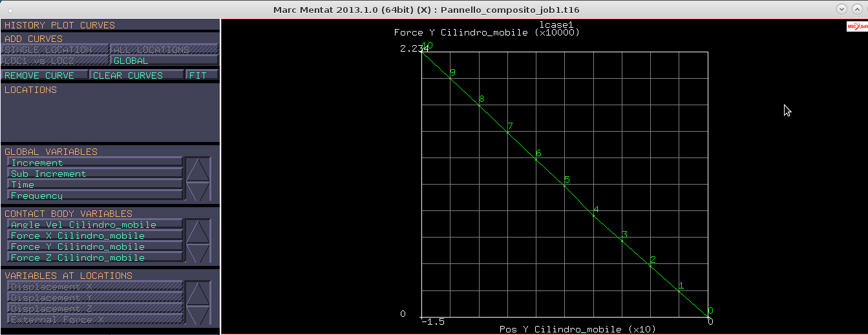The width and height of the screenshot is (868, 335).
Task: Choose Force X Cilindro_mobile variable
Action: tap(95, 236)
